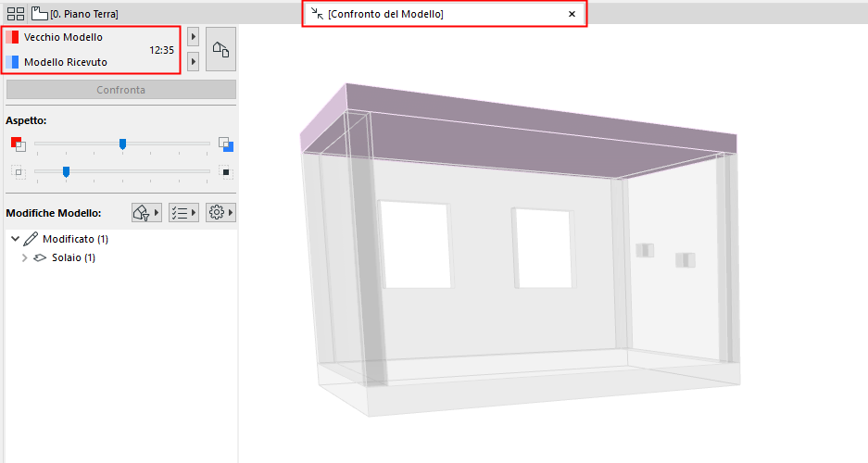
Task: Click the 12:35 timestamp
Action: 161,50
